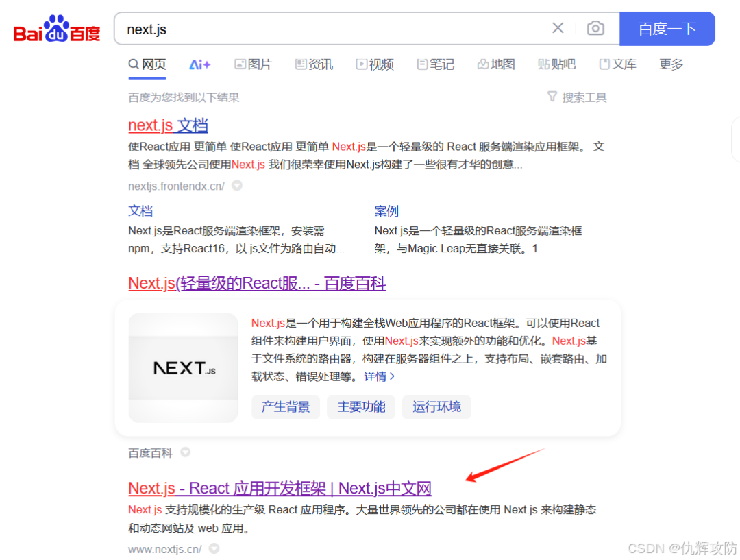The height and width of the screenshot is (560, 740).
Task: Click the play icon in 视频 tab
Action: tap(362, 64)
